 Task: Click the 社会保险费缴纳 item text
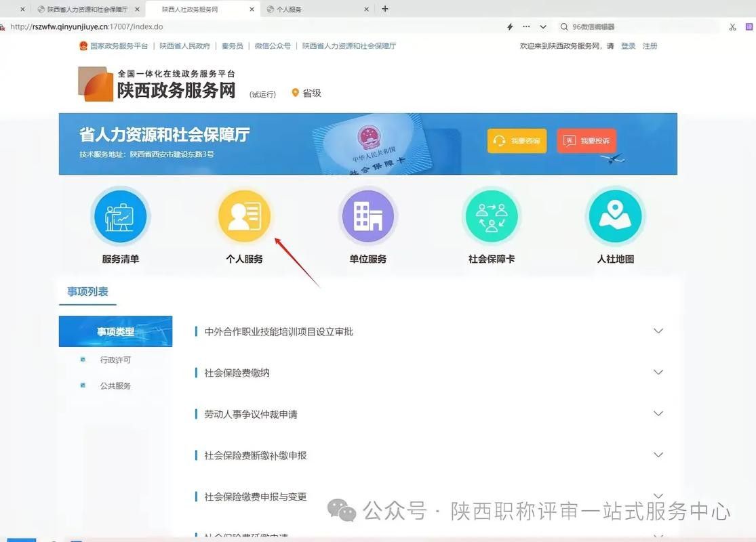point(237,373)
